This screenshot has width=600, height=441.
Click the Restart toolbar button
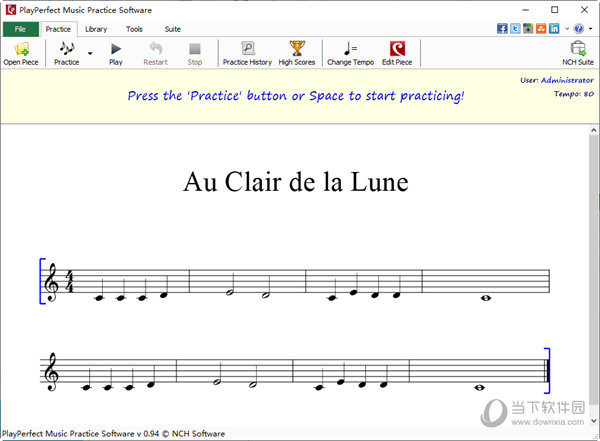155,54
